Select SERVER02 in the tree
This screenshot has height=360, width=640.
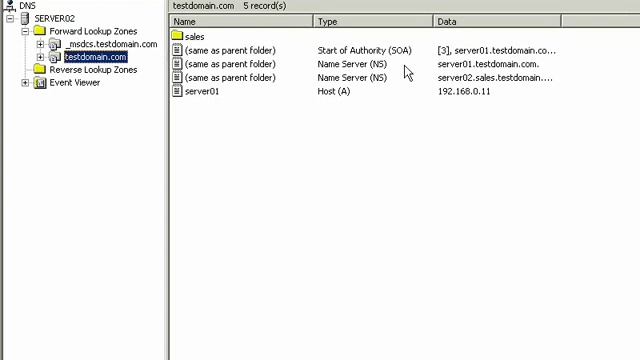[55, 19]
